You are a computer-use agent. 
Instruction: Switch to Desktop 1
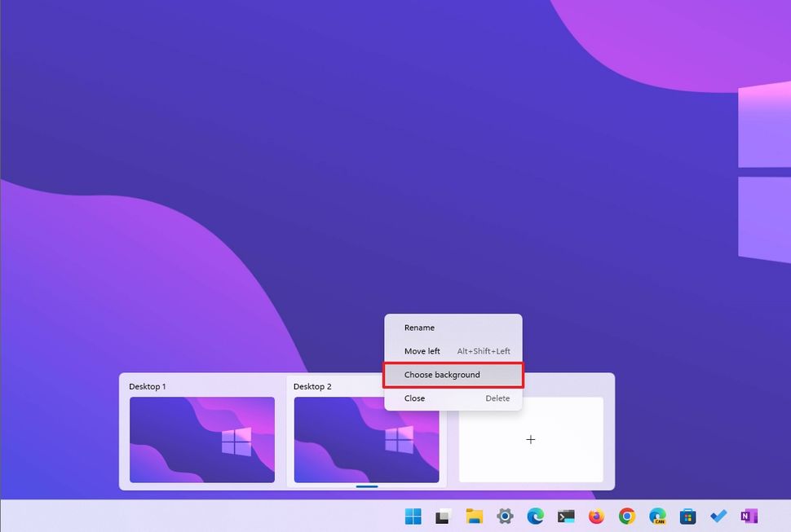pos(201,440)
